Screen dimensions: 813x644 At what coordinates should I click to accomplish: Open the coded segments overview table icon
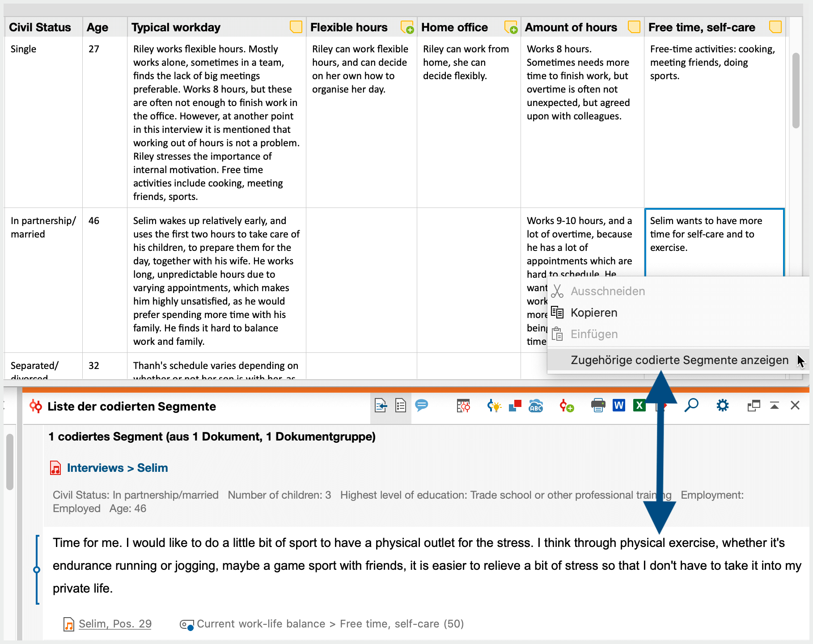(x=463, y=406)
